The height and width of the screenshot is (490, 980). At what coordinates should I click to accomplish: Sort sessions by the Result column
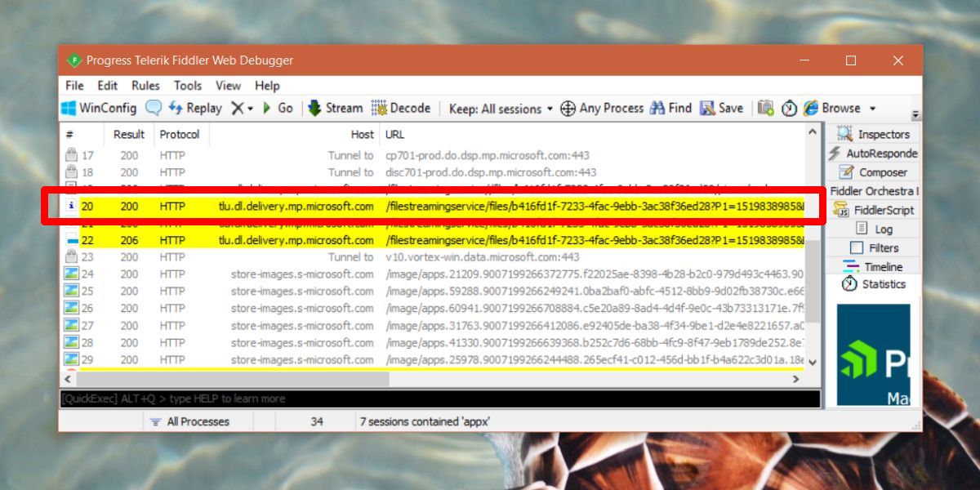click(129, 134)
